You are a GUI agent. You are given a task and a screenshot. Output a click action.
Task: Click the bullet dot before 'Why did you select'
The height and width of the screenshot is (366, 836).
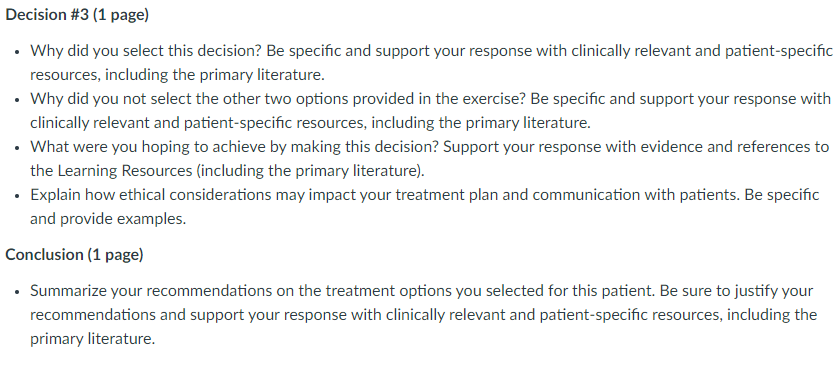[18, 53]
